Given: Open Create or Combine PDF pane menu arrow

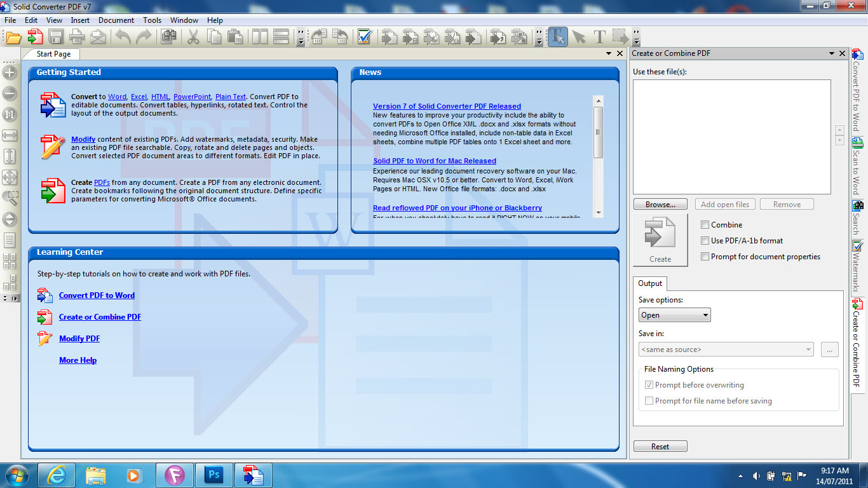Looking at the screenshot, I should pos(831,53).
